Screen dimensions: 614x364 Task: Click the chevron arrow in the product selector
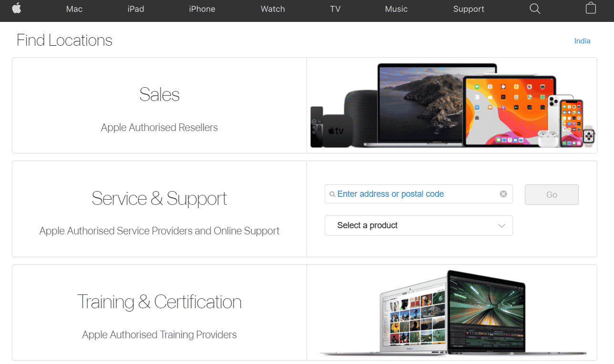(x=501, y=226)
